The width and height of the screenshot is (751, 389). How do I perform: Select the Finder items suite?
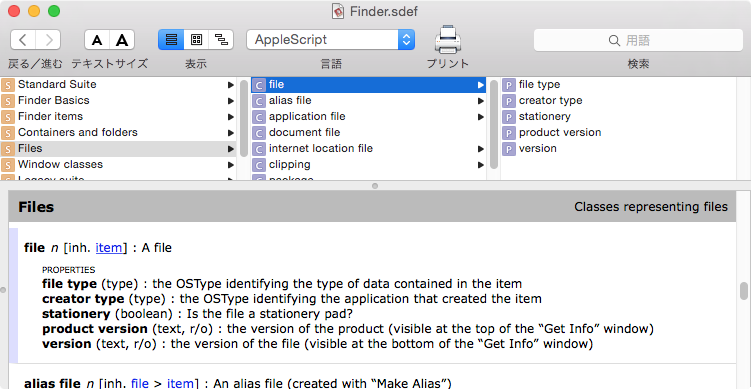(x=118, y=116)
